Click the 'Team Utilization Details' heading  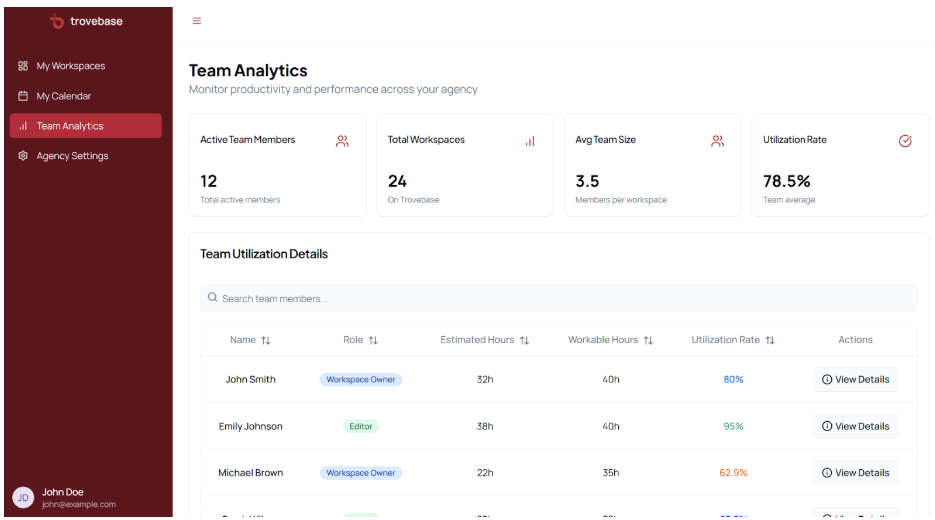264,253
